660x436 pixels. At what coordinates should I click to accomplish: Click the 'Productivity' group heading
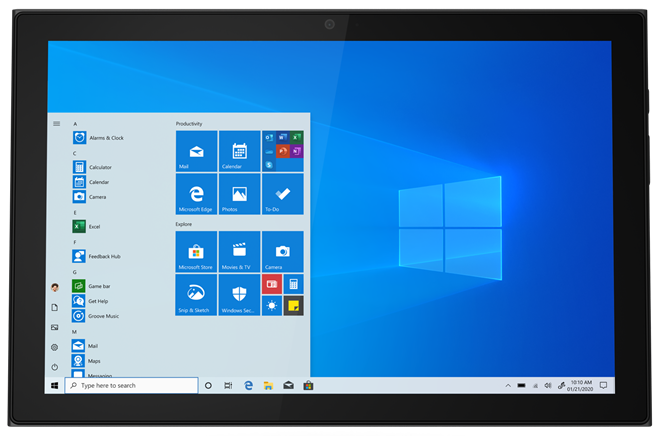coord(189,124)
